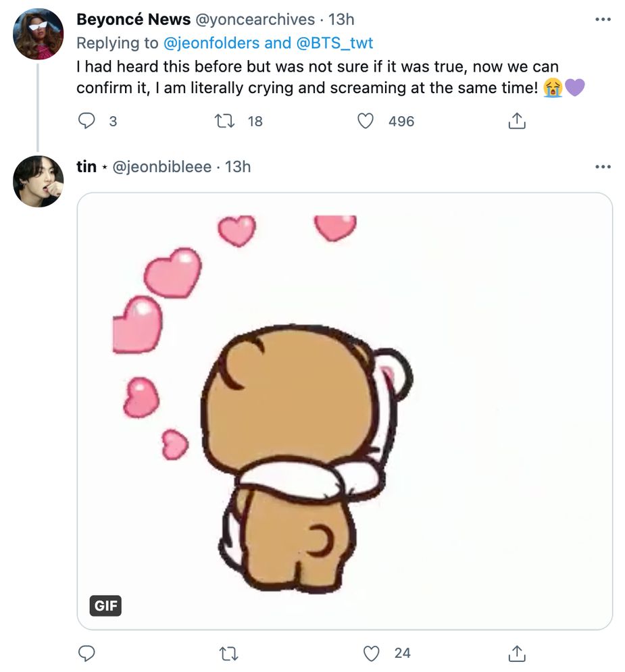Image resolution: width=625 pixels, height=672 pixels.
Task: Open the reply composer on tin's tweet
Action: coord(88,652)
